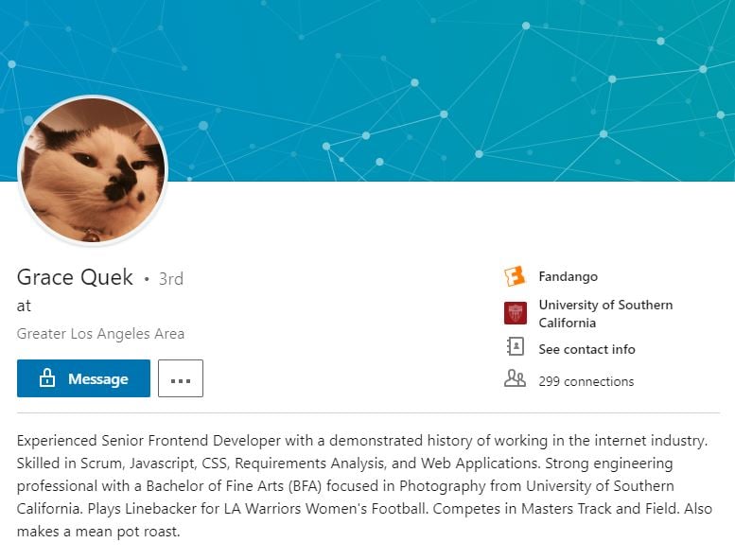The height and width of the screenshot is (560, 735).
Task: Click the "at" headline text
Action: pyautogui.click(x=24, y=306)
